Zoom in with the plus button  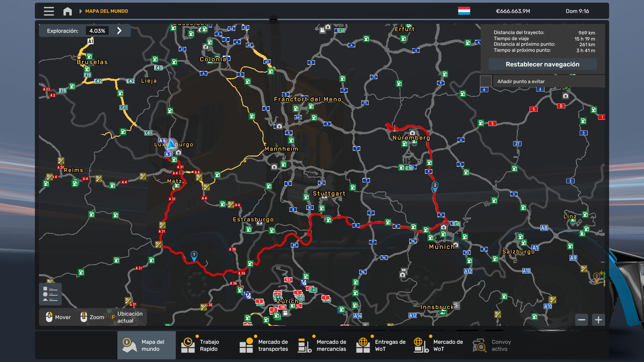pos(598,320)
